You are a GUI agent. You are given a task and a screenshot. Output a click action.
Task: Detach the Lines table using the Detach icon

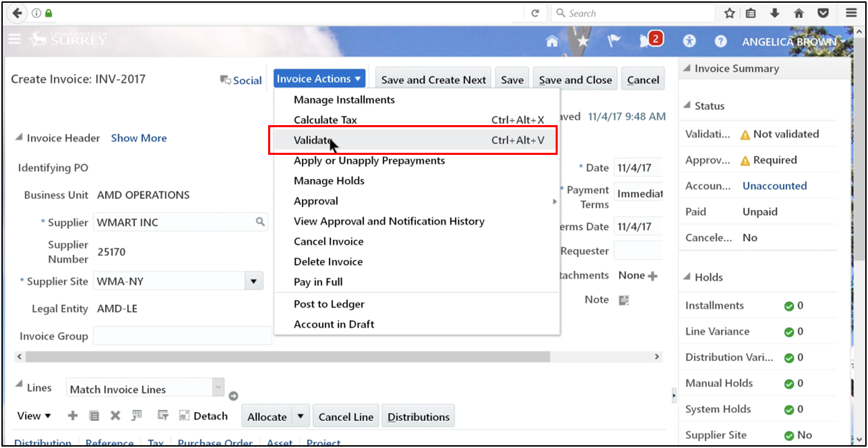pos(184,416)
